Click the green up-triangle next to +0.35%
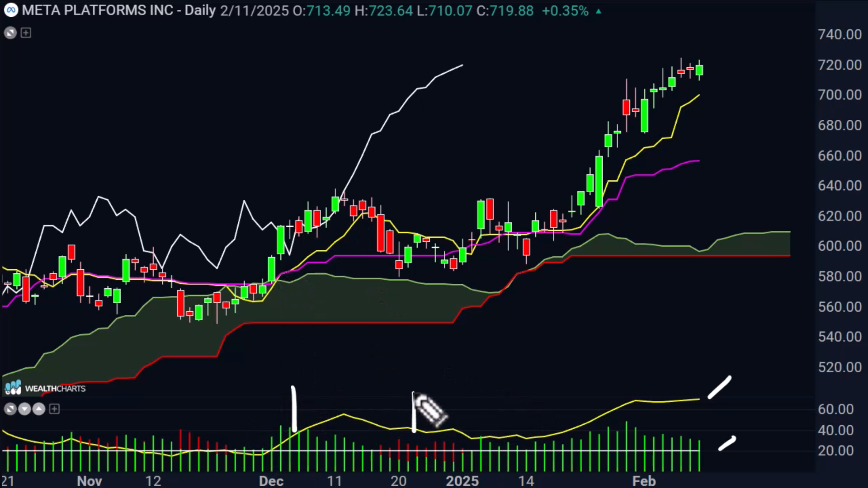Image resolution: width=868 pixels, height=488 pixels. [x=599, y=11]
